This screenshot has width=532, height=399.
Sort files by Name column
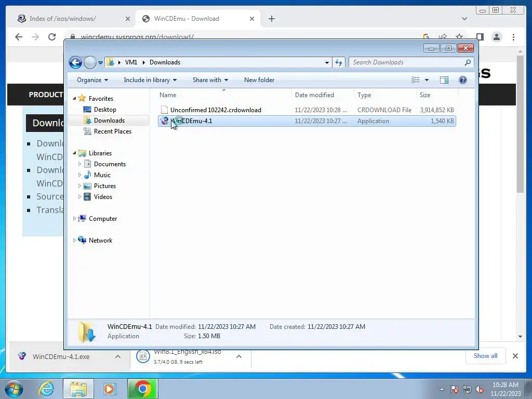point(224,95)
